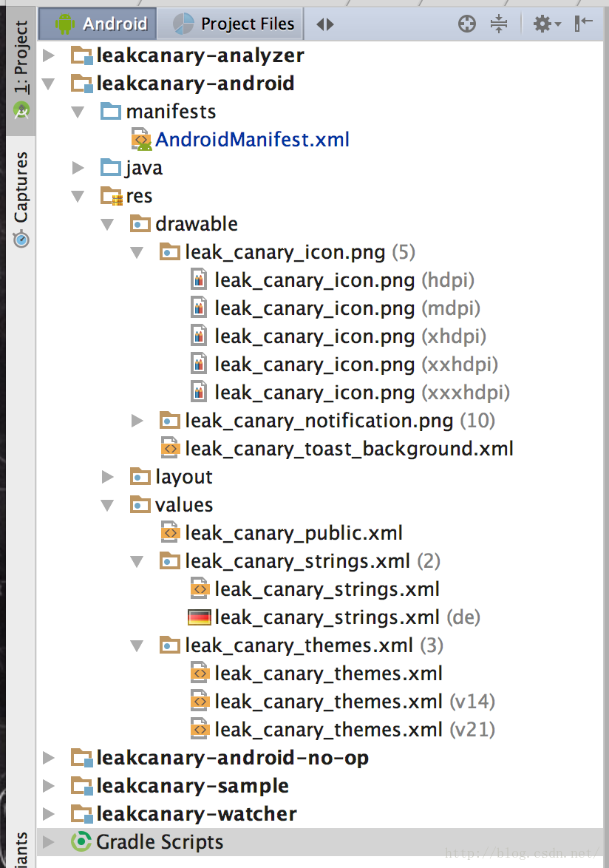
Task: Select the Android view tab
Action: point(102,24)
